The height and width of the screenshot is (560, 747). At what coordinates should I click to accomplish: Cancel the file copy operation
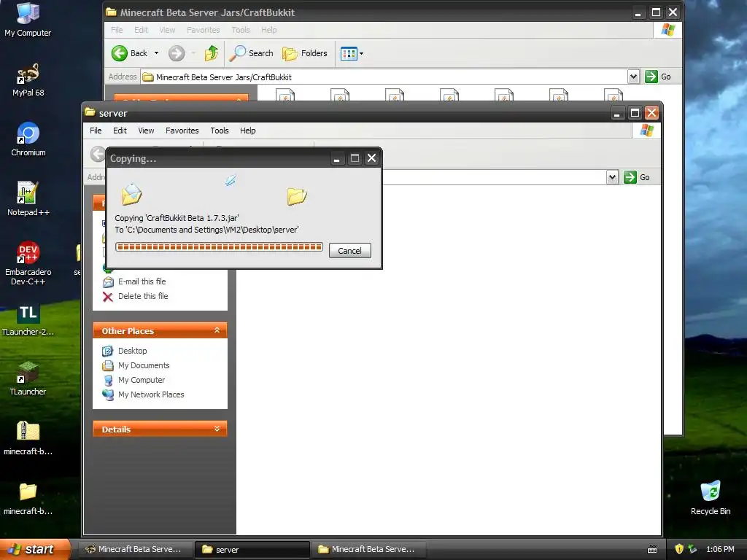[349, 251]
